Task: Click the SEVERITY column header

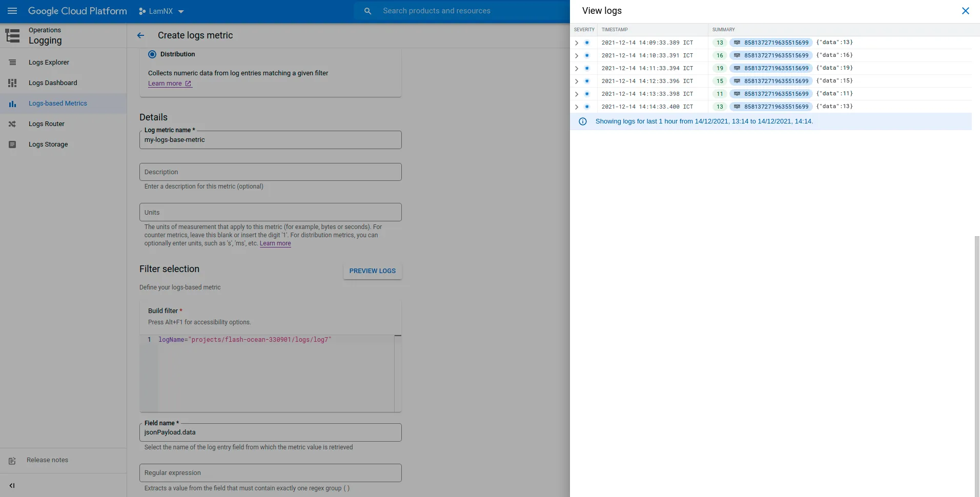Action: (x=584, y=30)
